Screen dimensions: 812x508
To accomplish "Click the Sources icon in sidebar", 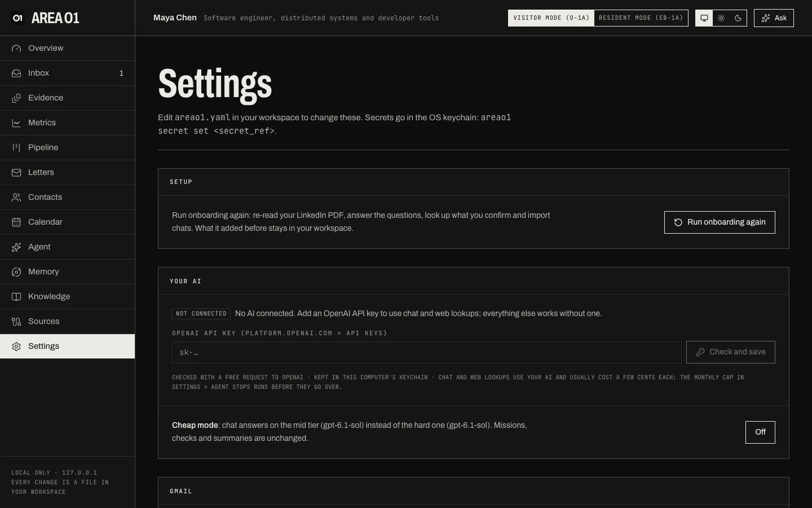I will pyautogui.click(x=16, y=322).
